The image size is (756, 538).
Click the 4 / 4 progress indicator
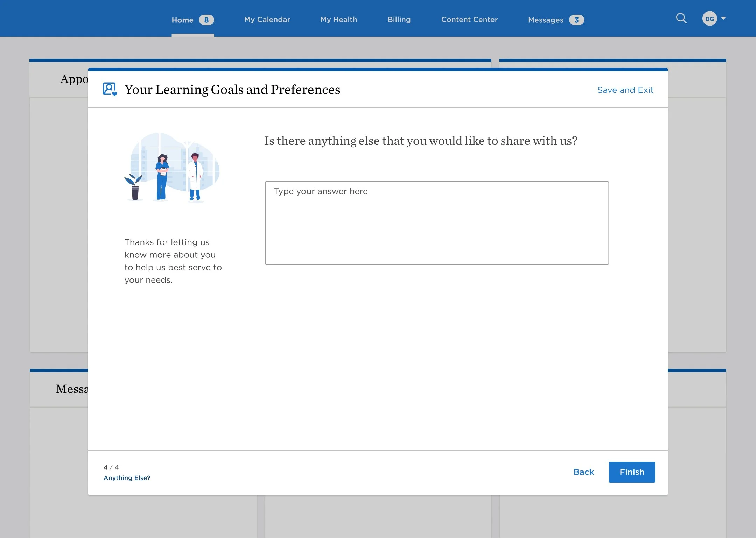111,467
